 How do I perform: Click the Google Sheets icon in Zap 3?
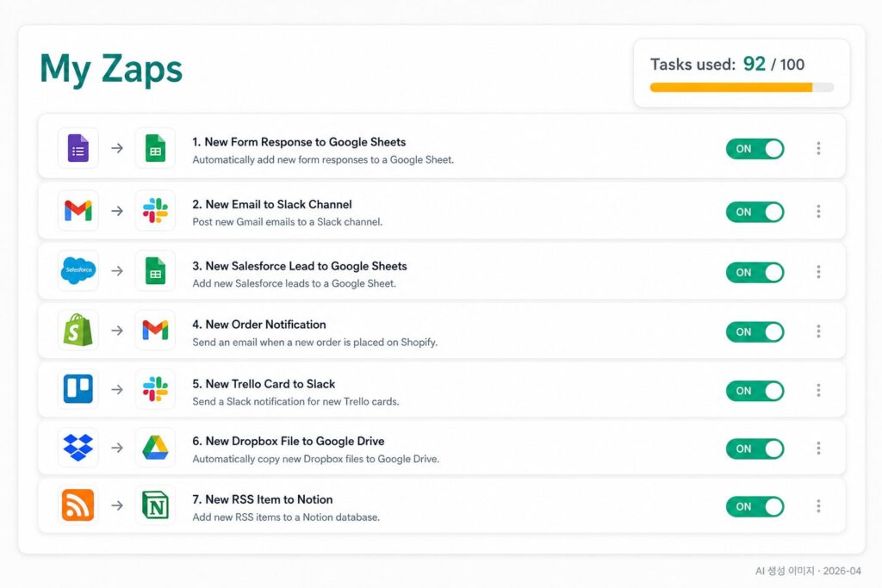(155, 270)
